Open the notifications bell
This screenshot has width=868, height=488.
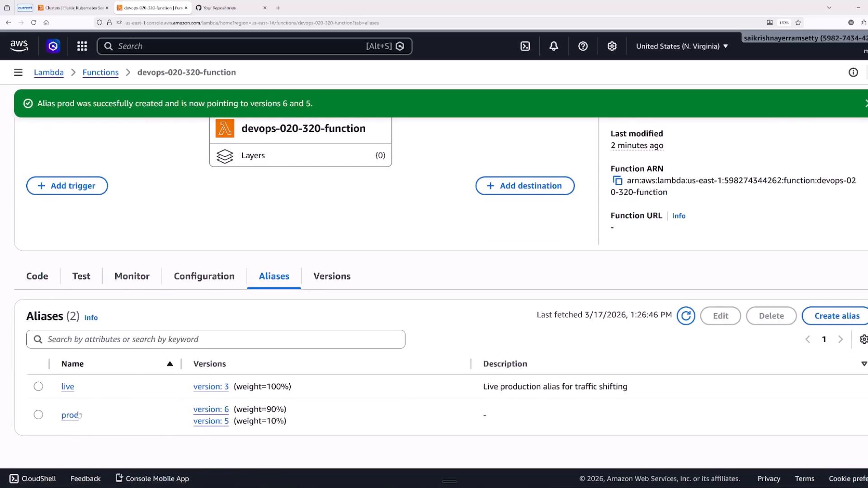click(554, 46)
